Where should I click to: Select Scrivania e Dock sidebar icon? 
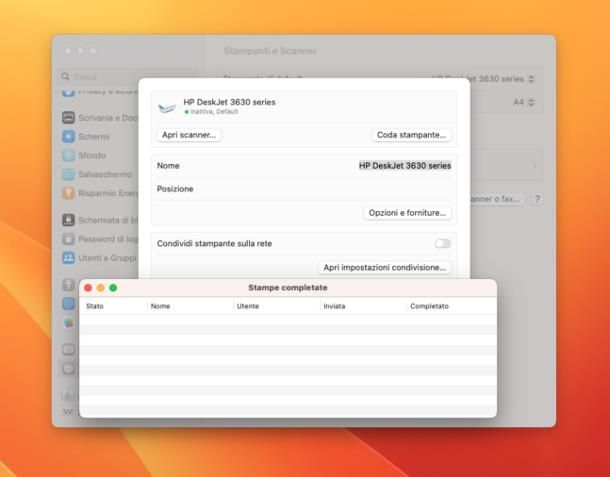tap(68, 117)
